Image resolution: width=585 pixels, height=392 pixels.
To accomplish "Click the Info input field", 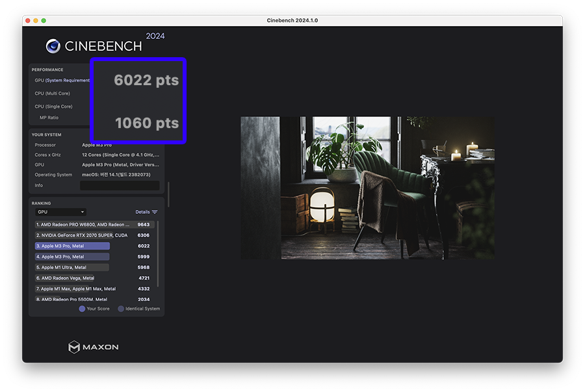I will pos(120,185).
